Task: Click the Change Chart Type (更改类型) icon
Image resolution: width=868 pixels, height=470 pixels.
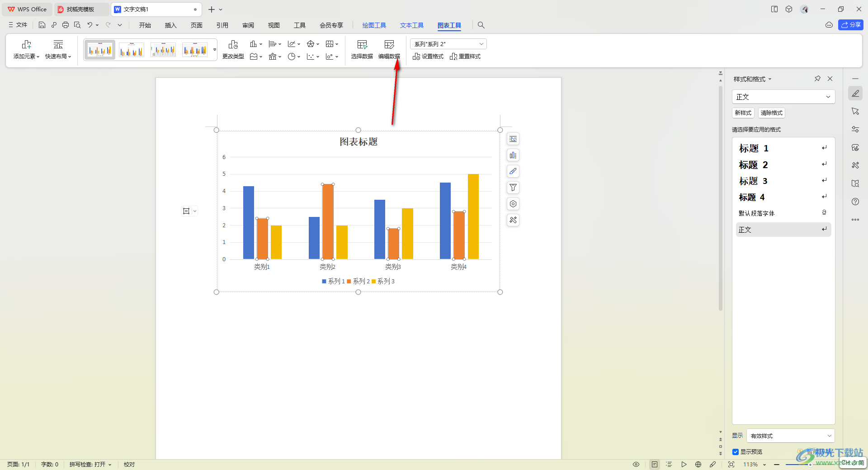Action: [233, 50]
